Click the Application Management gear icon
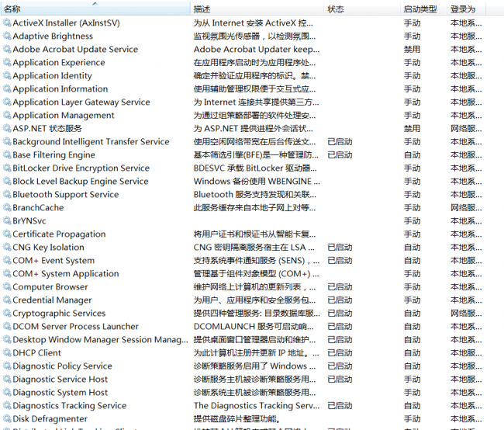Image resolution: width=504 pixels, height=430 pixels. (7, 115)
